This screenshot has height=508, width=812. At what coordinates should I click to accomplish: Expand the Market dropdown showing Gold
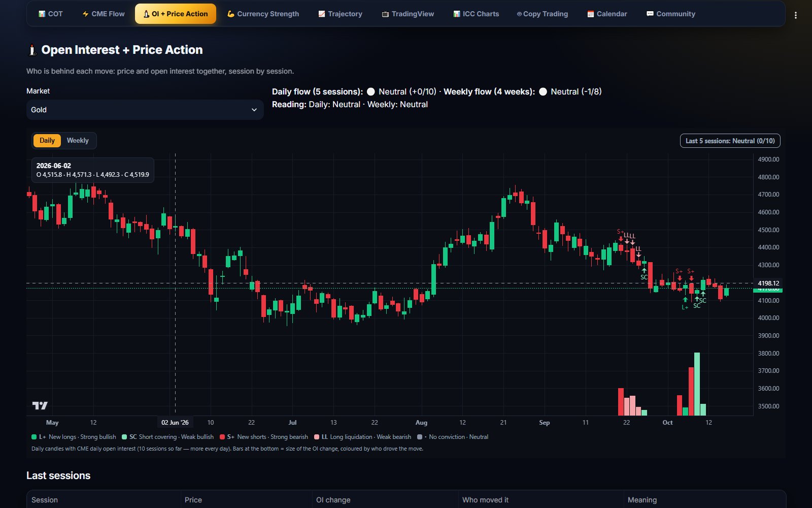tap(145, 110)
